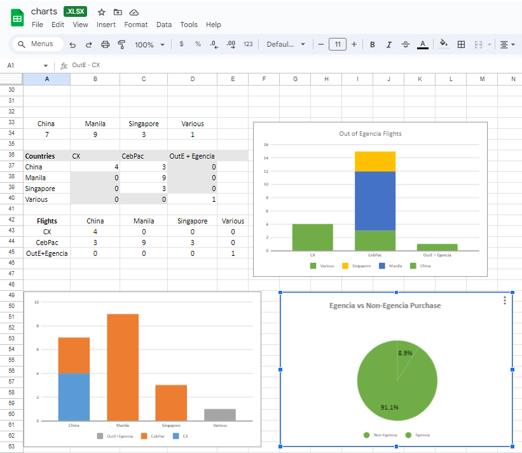Image resolution: width=522 pixels, height=453 pixels.
Task: Click the Undo arrow icon
Action: pos(73,44)
